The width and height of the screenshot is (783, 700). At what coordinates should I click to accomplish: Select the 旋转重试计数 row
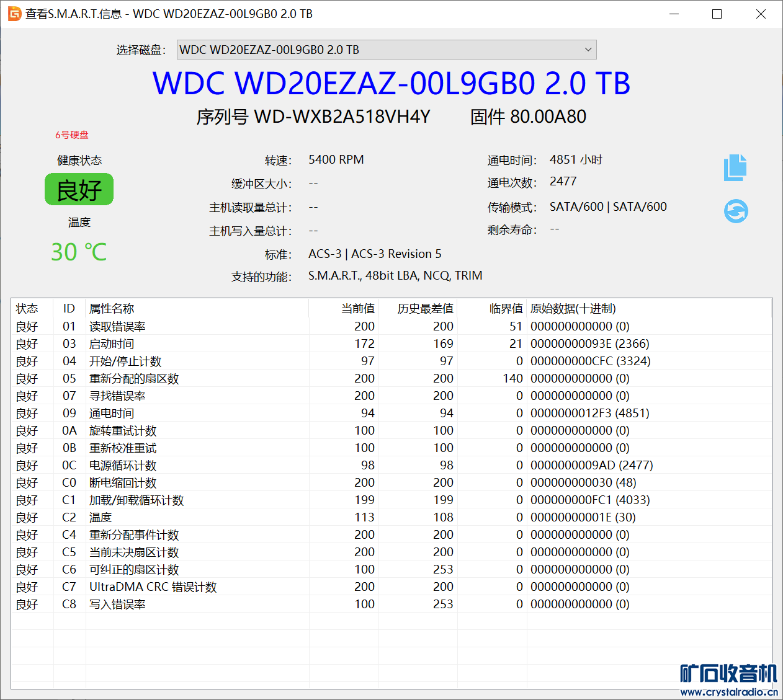point(391,430)
